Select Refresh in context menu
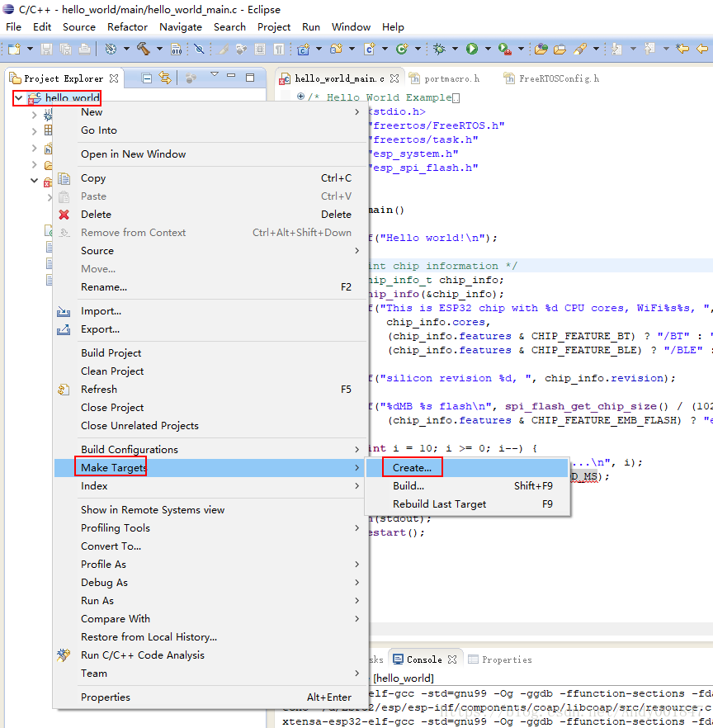The width and height of the screenshot is (713, 728). coord(210,389)
